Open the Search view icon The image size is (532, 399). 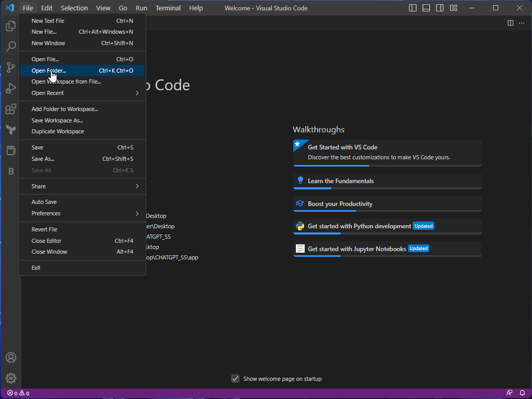pyautogui.click(x=11, y=47)
